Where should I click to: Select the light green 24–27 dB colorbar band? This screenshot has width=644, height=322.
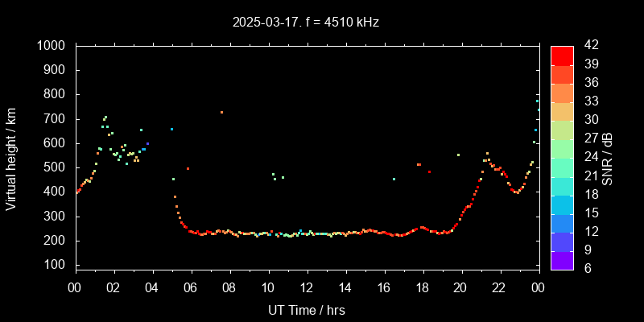tap(562, 148)
